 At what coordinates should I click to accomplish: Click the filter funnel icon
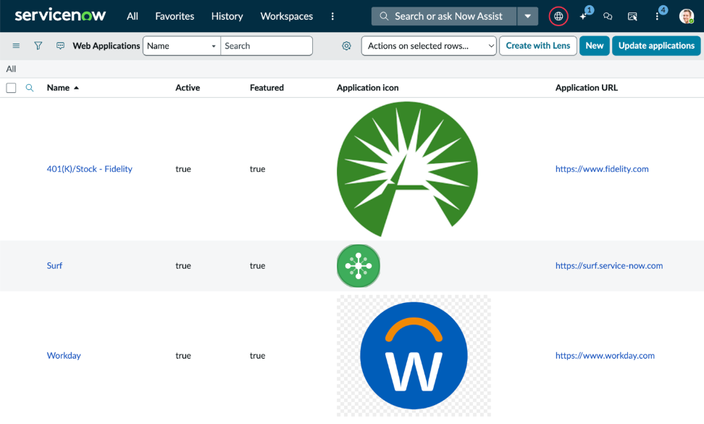coord(38,45)
